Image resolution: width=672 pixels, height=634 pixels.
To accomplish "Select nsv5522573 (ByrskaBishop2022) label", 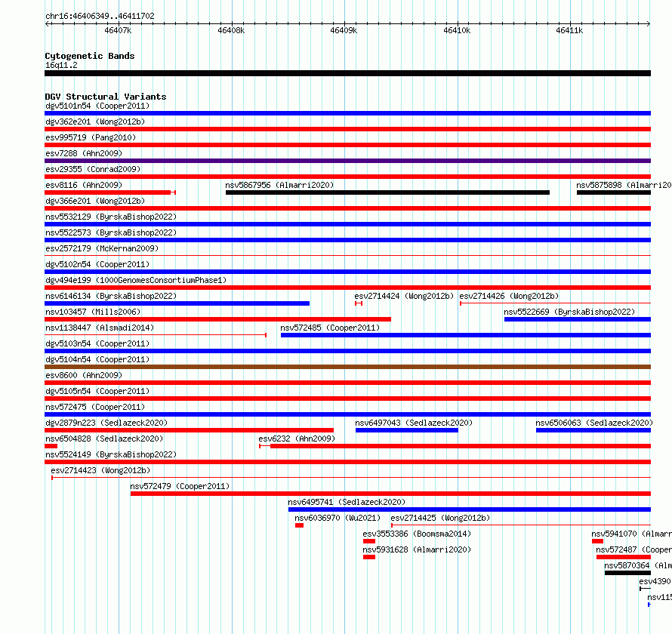I will (111, 232).
